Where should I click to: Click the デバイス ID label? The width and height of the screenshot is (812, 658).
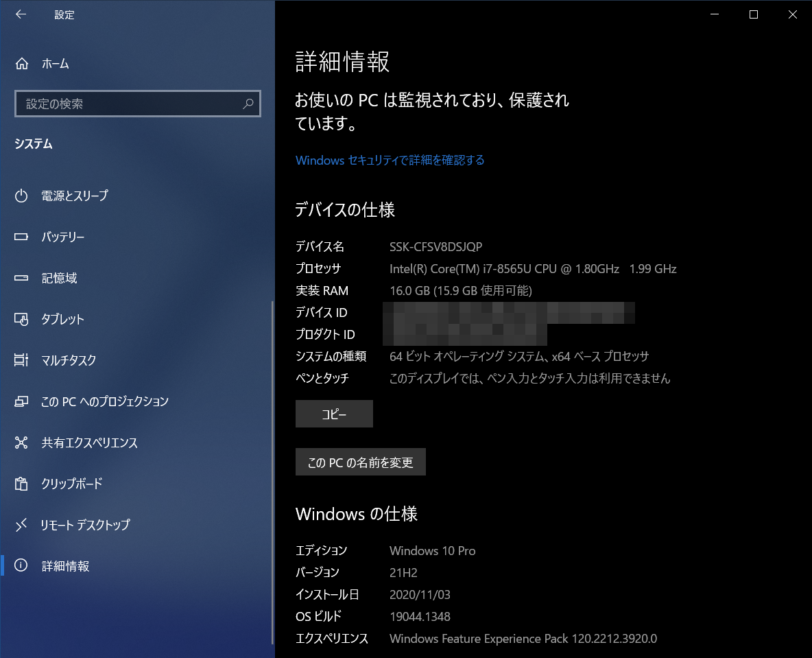[322, 312]
